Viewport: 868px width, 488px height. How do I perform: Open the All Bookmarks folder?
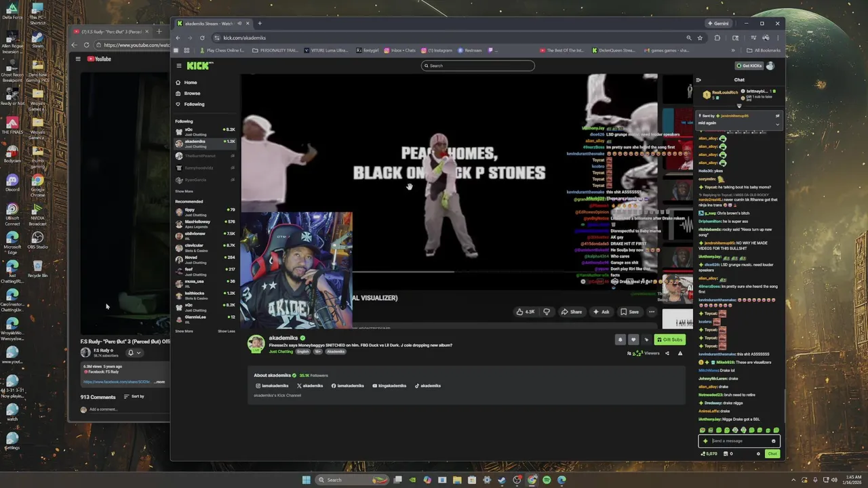764,50
